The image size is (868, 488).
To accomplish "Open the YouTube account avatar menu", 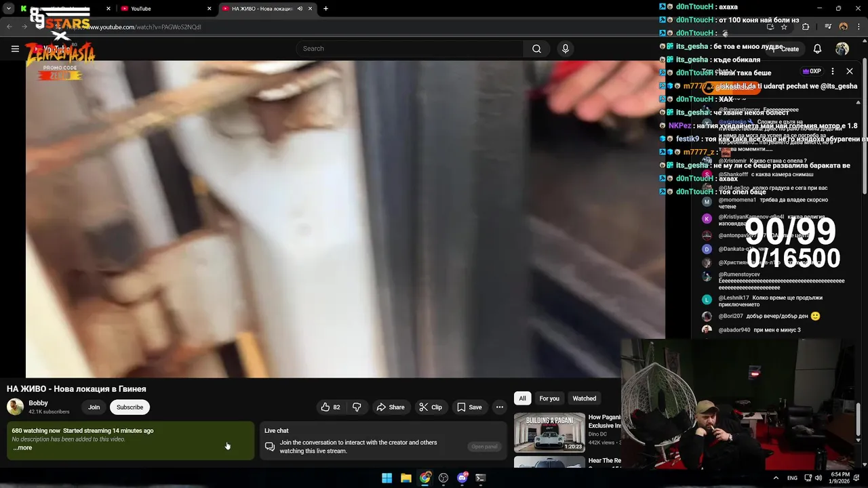I will click(x=842, y=49).
